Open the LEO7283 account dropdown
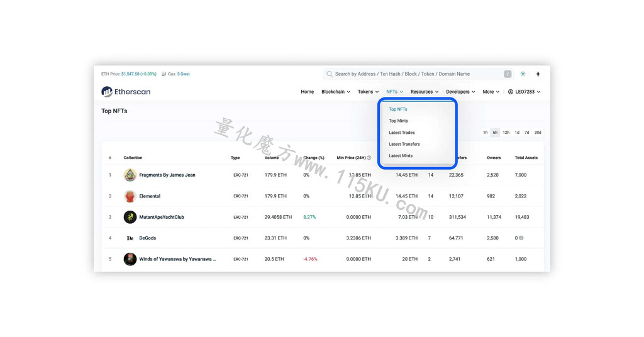Viewport: 644px width, 337px height. click(x=524, y=92)
